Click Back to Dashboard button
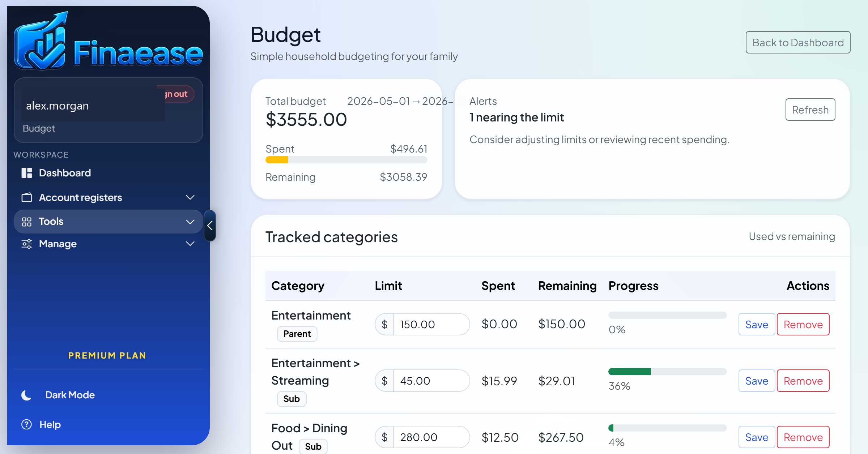Screen dimensions: 868x454 798,42
